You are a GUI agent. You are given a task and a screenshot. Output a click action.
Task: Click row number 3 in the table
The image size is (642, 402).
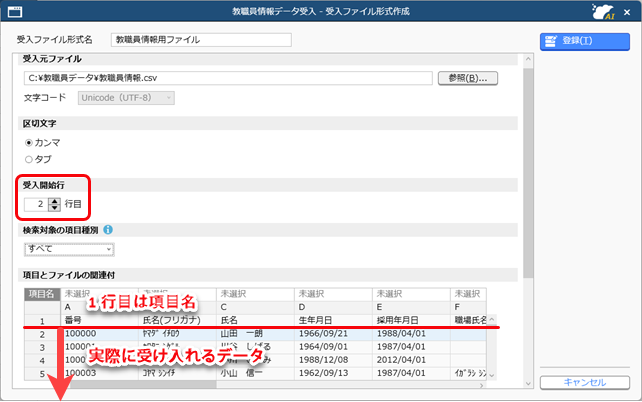tap(42, 348)
